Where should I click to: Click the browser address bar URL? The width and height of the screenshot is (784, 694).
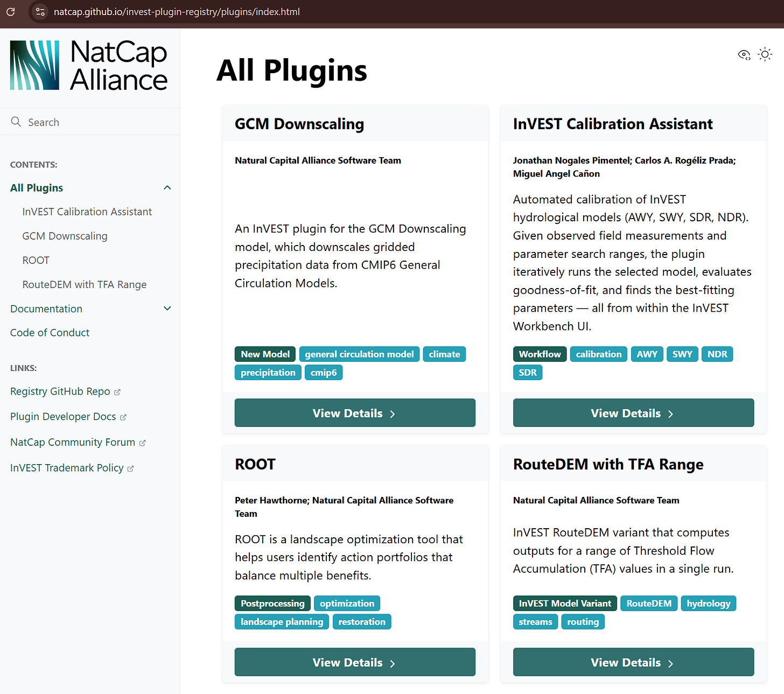pos(177,11)
